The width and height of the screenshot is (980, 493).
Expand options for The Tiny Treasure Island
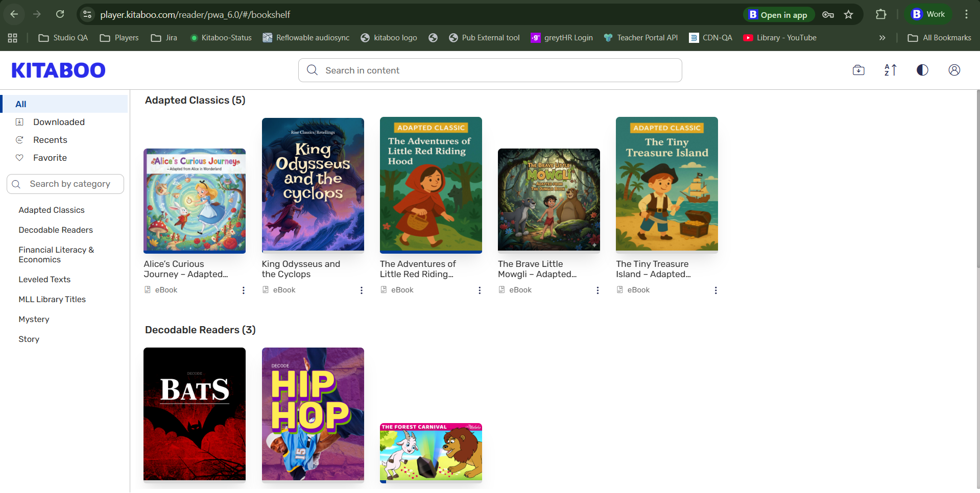point(715,290)
